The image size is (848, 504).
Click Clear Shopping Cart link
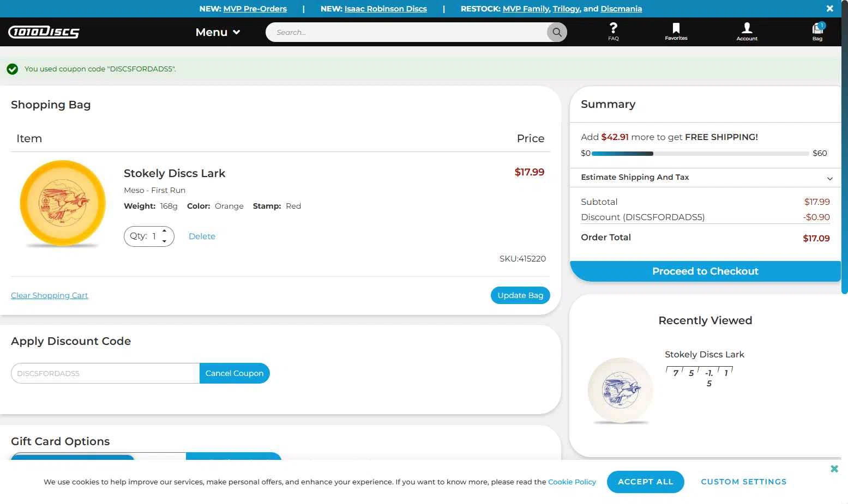pyautogui.click(x=50, y=295)
